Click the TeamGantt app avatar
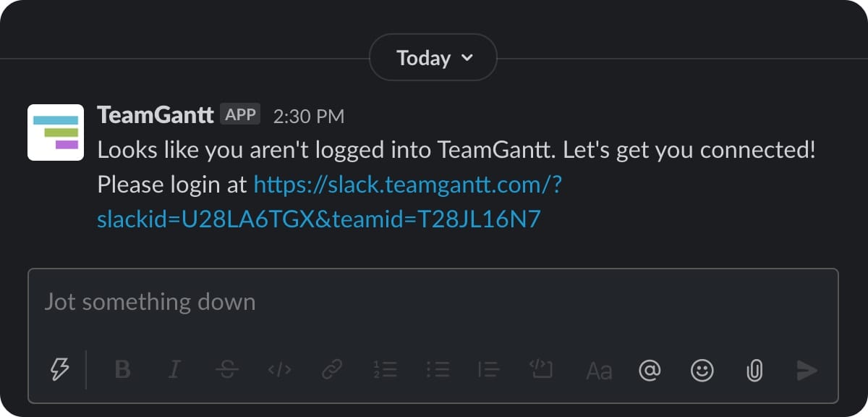The height and width of the screenshot is (417, 868). [x=56, y=132]
